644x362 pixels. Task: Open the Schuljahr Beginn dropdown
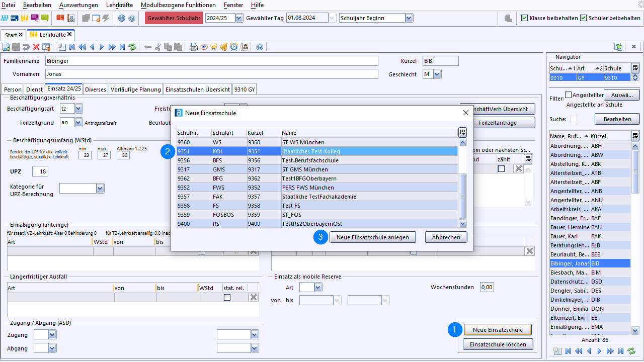pyautogui.click(x=409, y=18)
